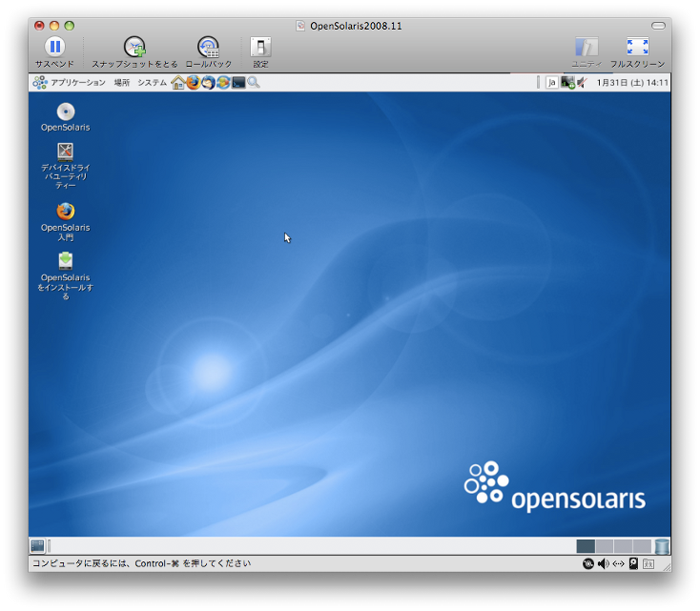Screen dimensions: 700x611
Task: Launch Firefox from the top panel
Action: pyautogui.click(x=193, y=83)
